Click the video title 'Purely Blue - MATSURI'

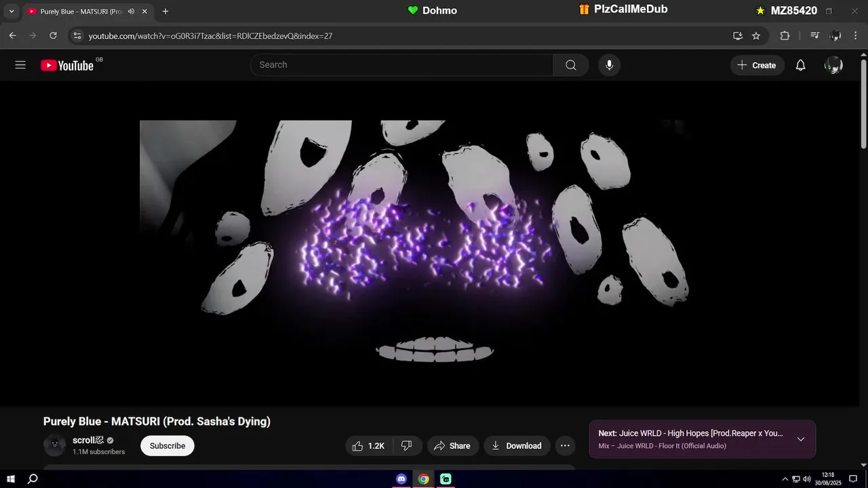157,422
